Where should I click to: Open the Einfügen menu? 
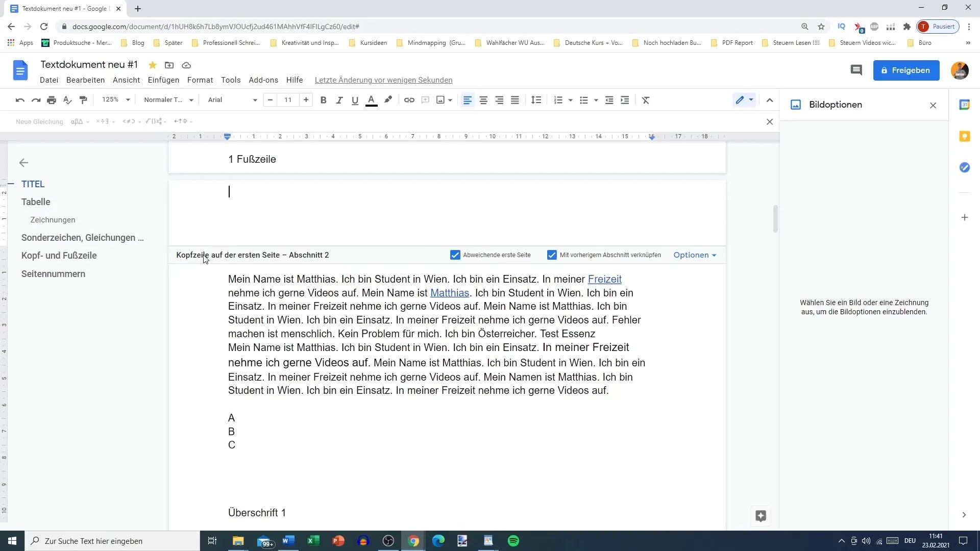tap(163, 80)
